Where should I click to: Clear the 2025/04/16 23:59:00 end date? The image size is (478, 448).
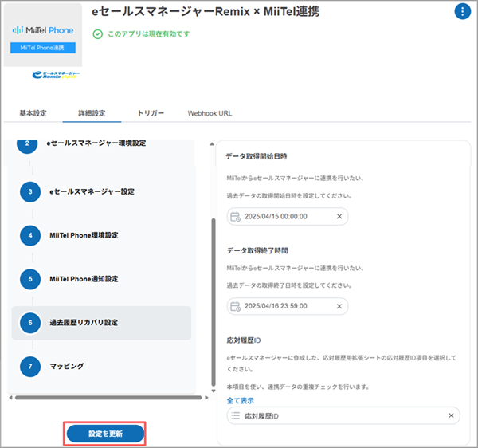(x=339, y=305)
